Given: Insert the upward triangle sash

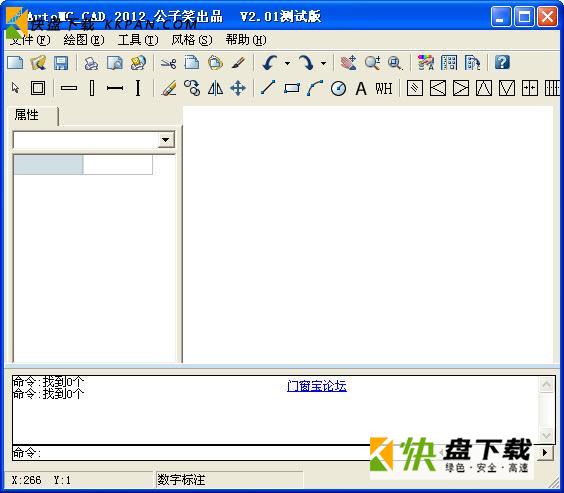Looking at the screenshot, I should pyautogui.click(x=484, y=88).
